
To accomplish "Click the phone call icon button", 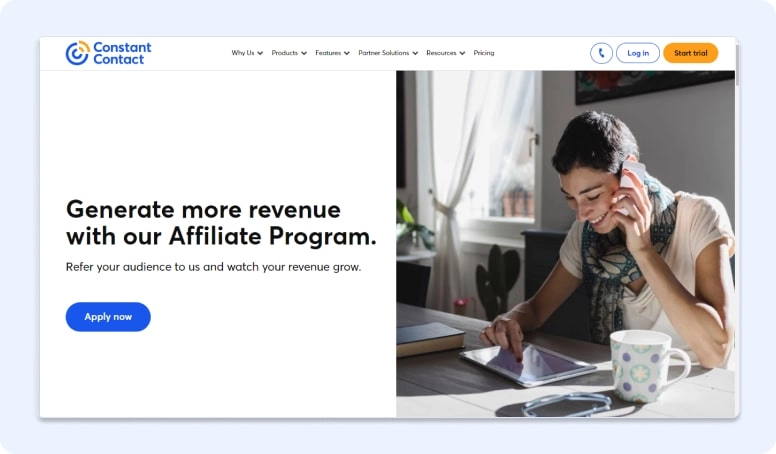I will pyautogui.click(x=601, y=53).
